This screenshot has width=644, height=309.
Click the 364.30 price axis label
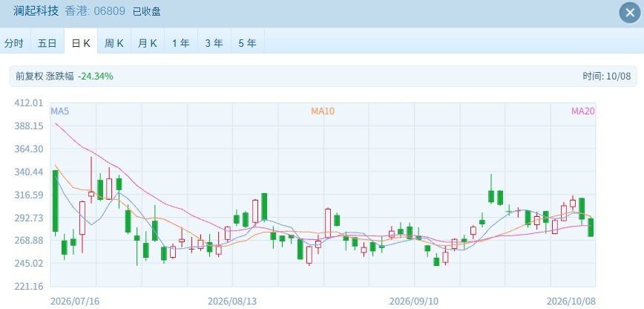(x=29, y=149)
